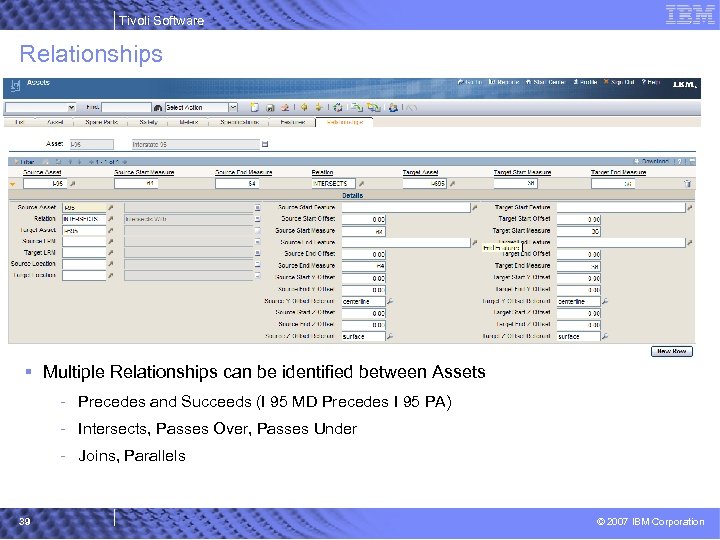Open lookup for Target End Feature field

[689, 242]
